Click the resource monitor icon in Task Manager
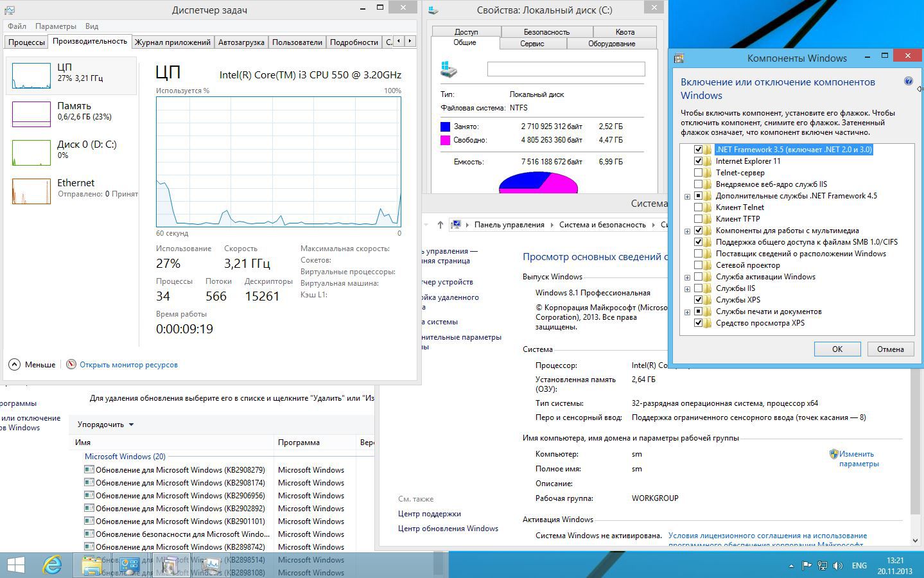 (x=71, y=364)
